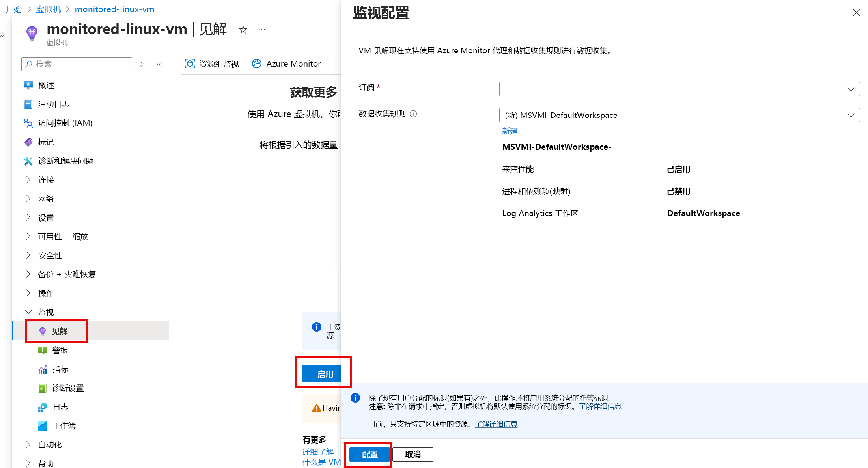Open 资源组监视 resource group monitoring
The width and height of the screenshot is (868, 468).
click(212, 63)
